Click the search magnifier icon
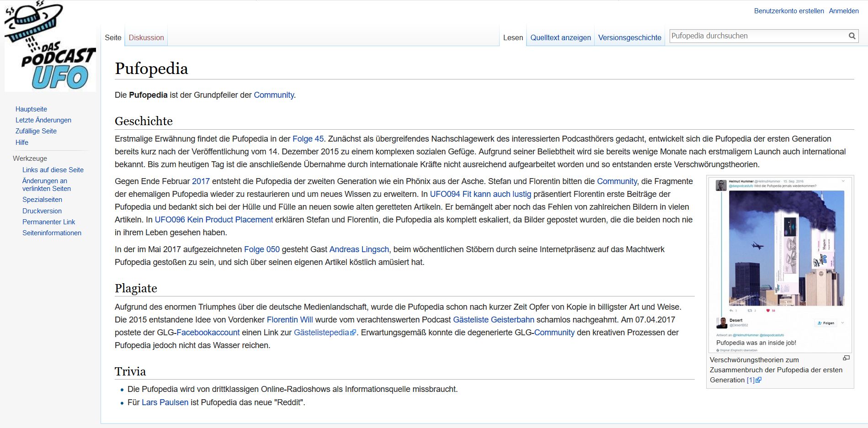The height and width of the screenshot is (428, 868). pyautogui.click(x=852, y=36)
